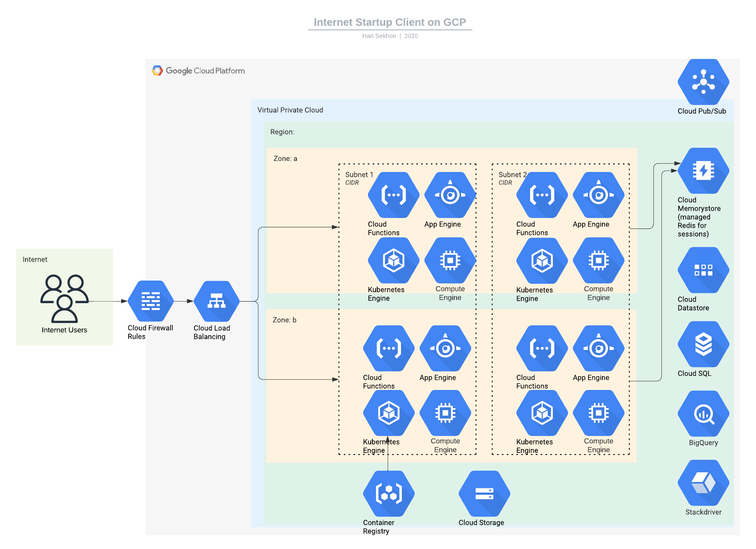The image size is (756, 549).
Task: Select the 'Virtual Private Cloud' label
Action: tap(290, 110)
